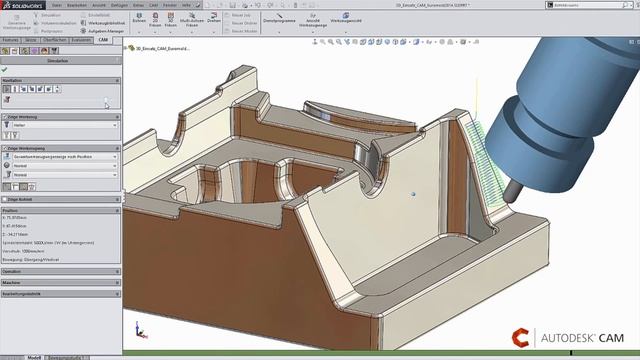640x360 pixels.
Task: Open the Drehen turning tool
Action: 214,18
